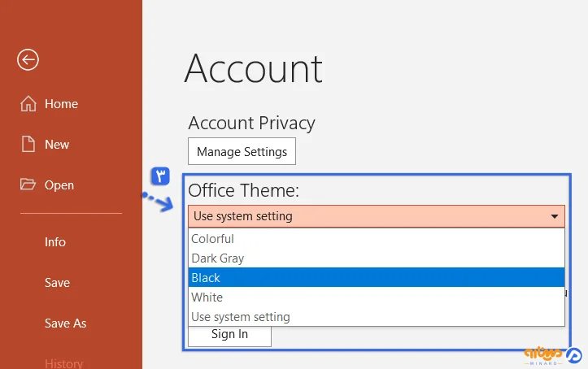Select the Colorful theme option

point(377,239)
